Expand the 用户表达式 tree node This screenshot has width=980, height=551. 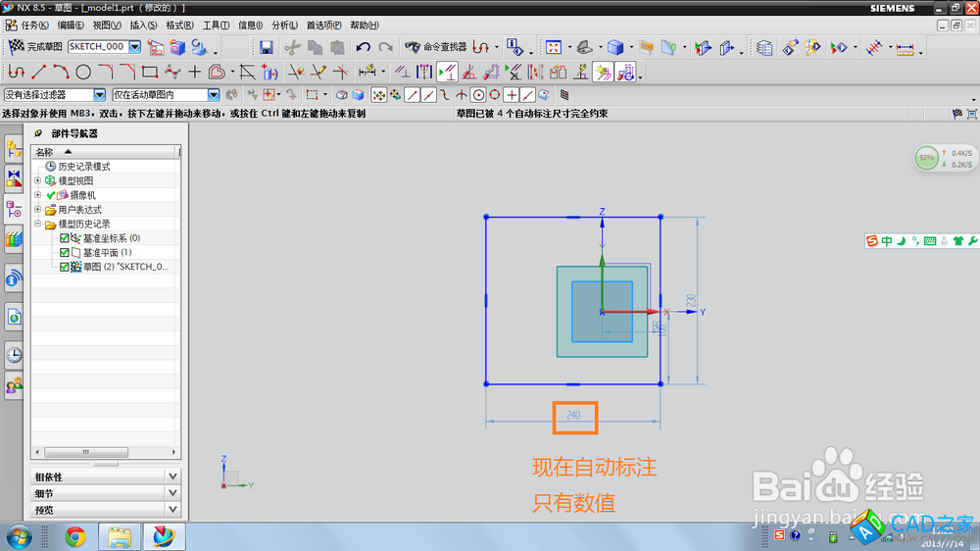point(37,210)
